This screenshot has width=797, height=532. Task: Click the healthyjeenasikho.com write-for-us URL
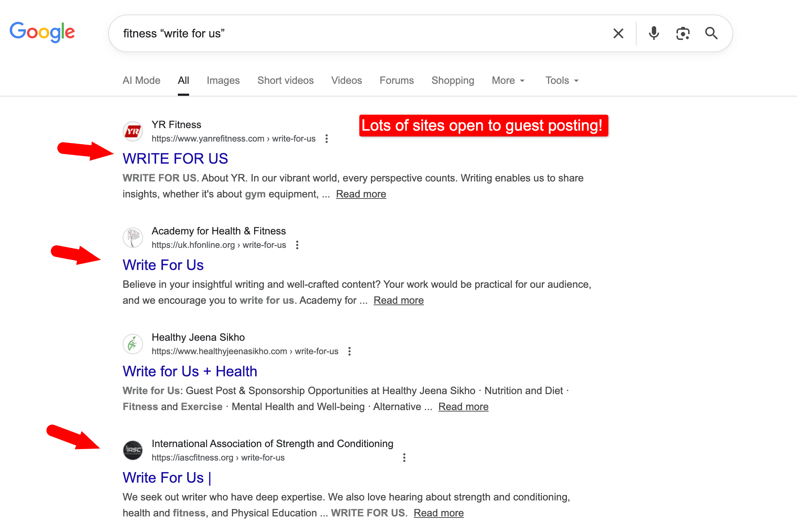click(245, 351)
